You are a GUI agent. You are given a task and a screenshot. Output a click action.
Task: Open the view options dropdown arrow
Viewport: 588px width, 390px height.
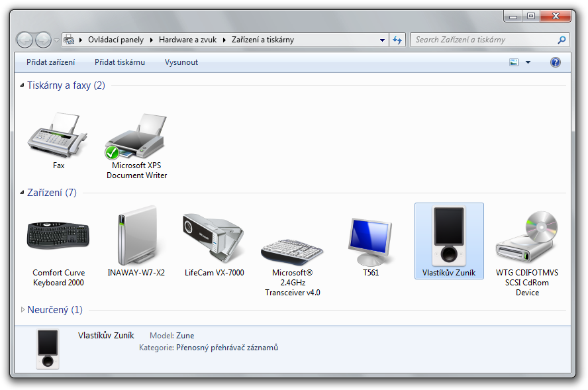tap(528, 62)
